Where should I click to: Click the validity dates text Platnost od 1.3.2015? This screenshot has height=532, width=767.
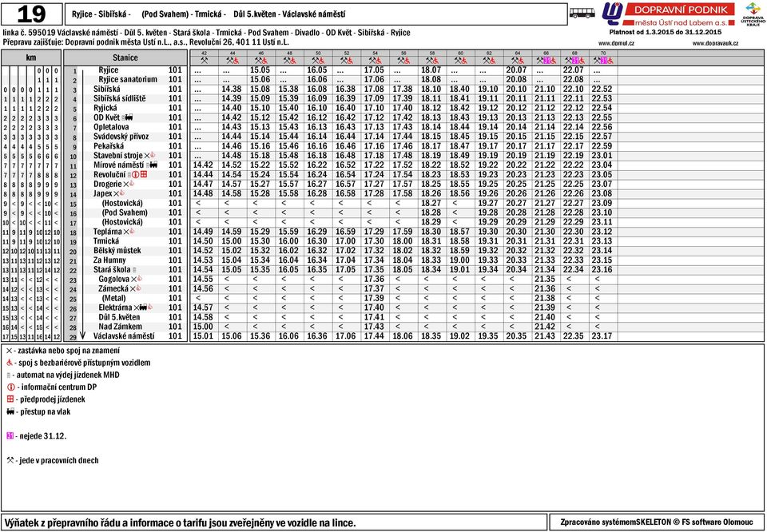666,32
